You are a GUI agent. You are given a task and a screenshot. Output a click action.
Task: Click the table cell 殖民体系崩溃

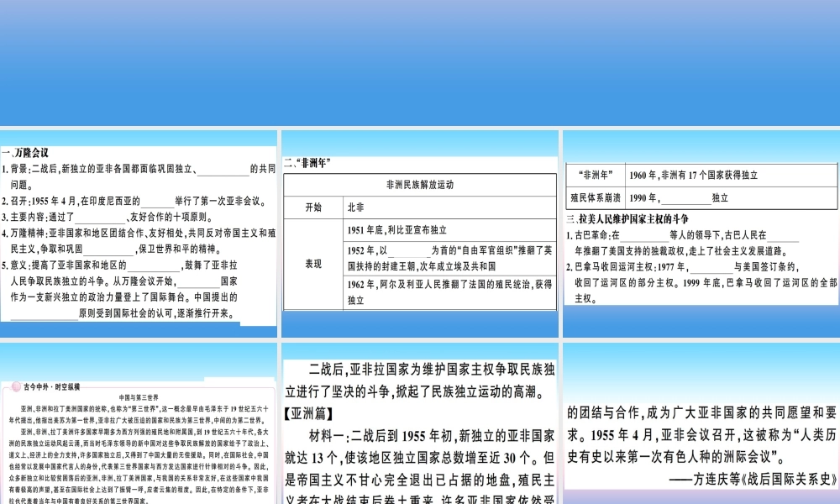(x=596, y=197)
